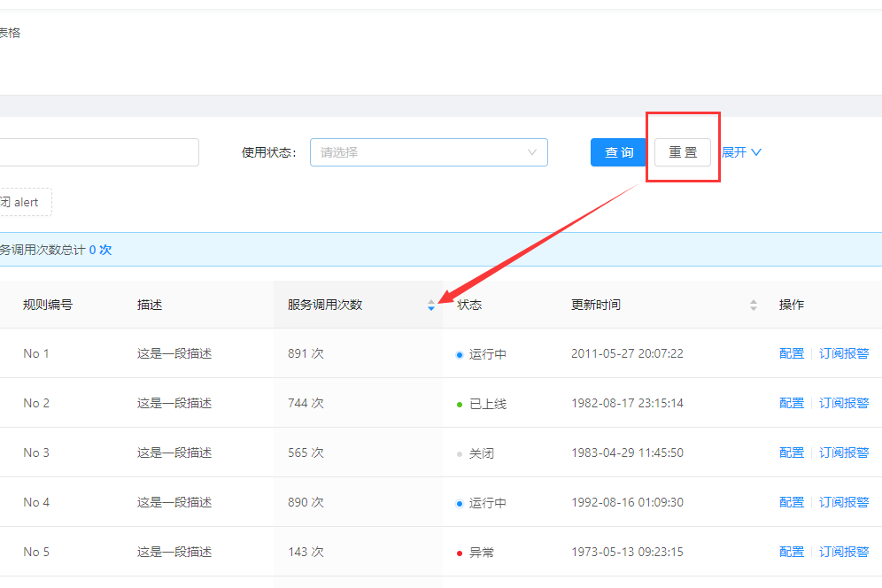
Task: Open 配置 link for rule No 3
Action: point(791,452)
